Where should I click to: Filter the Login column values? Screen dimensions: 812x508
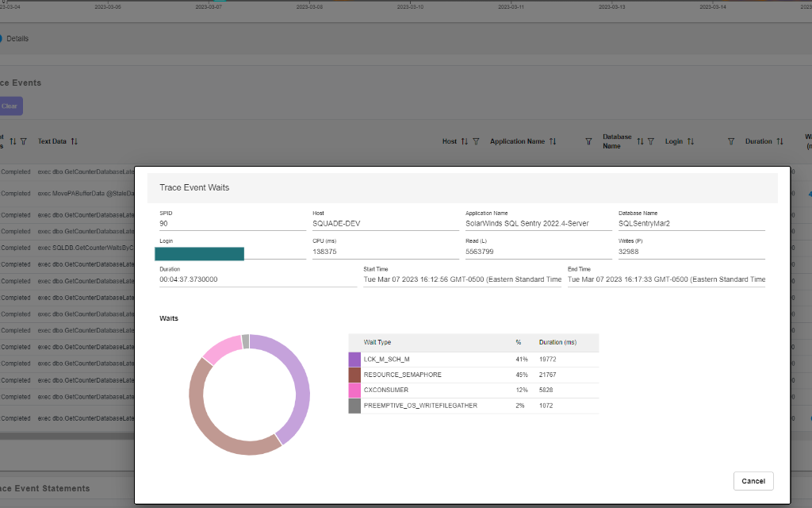(x=731, y=141)
